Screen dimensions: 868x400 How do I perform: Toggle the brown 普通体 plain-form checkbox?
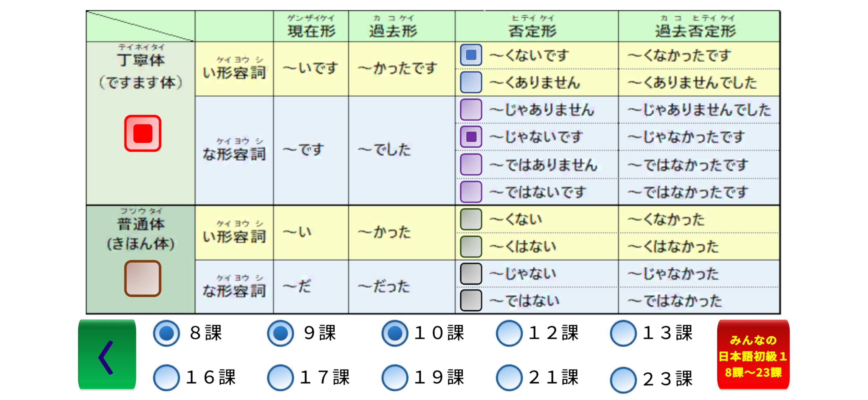tap(142, 278)
